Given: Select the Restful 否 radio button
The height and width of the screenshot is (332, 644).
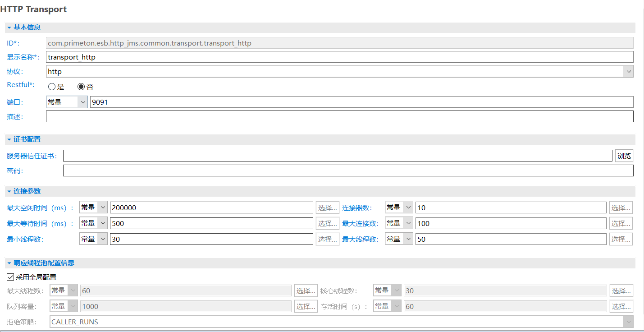Looking at the screenshot, I should [x=81, y=87].
